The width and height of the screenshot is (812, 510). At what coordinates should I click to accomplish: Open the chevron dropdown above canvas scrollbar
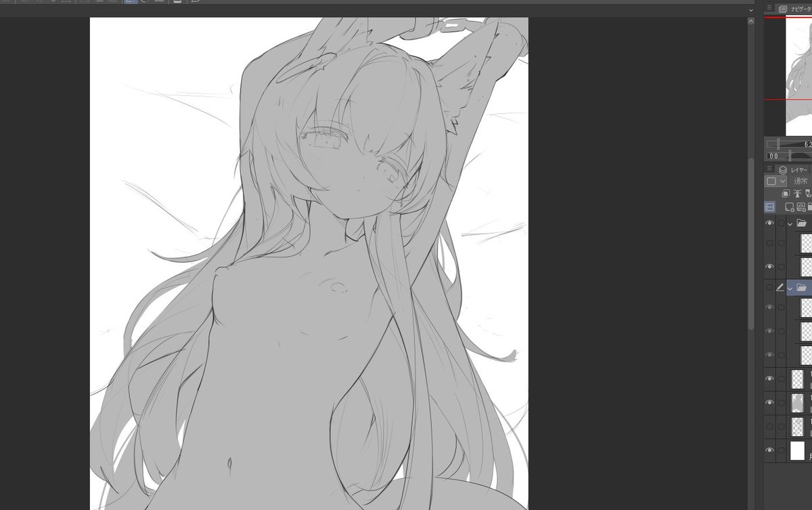750,10
